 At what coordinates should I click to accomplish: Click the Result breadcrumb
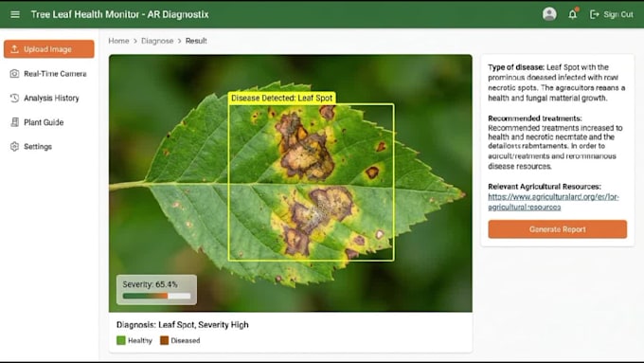(x=196, y=41)
